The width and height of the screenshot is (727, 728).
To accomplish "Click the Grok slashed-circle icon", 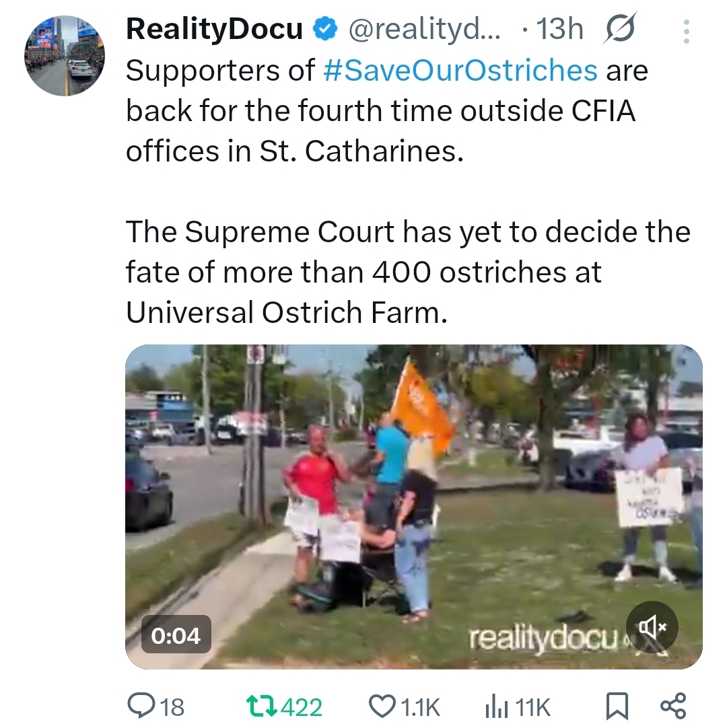I will [620, 28].
